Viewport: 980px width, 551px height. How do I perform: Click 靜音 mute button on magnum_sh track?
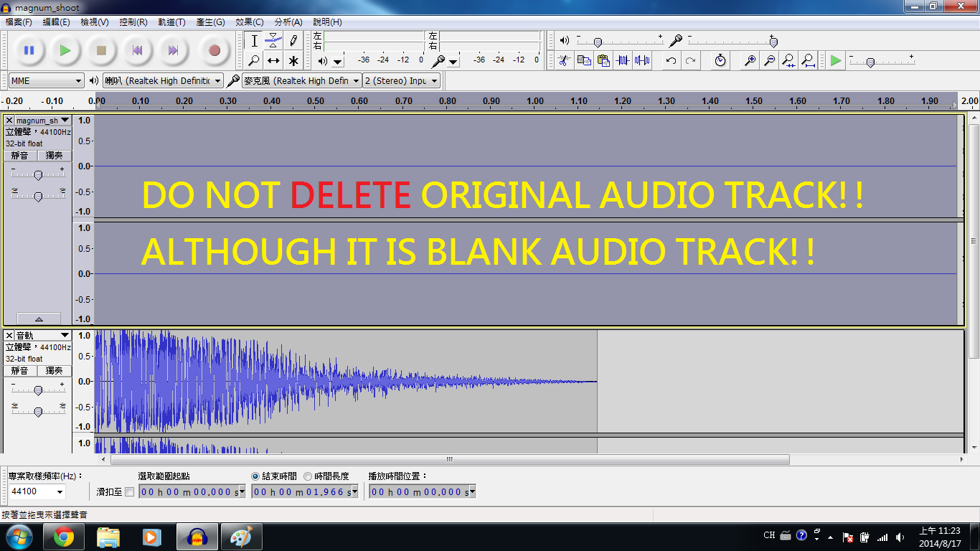(19, 156)
